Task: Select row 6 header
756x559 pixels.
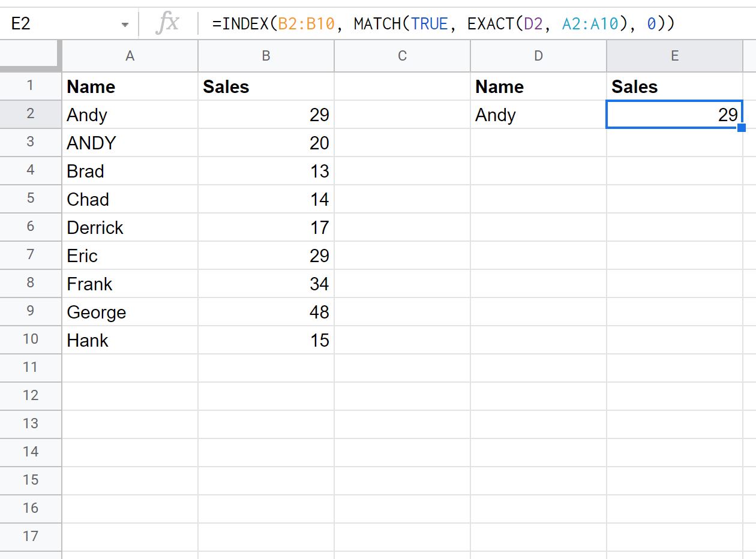Action: [x=31, y=227]
